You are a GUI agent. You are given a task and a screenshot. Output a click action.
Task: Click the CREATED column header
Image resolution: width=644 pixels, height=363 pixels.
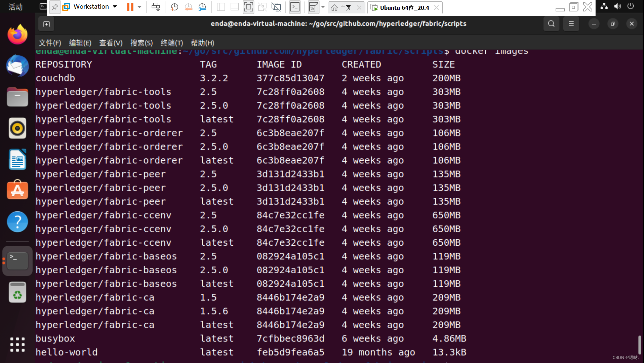361,64
